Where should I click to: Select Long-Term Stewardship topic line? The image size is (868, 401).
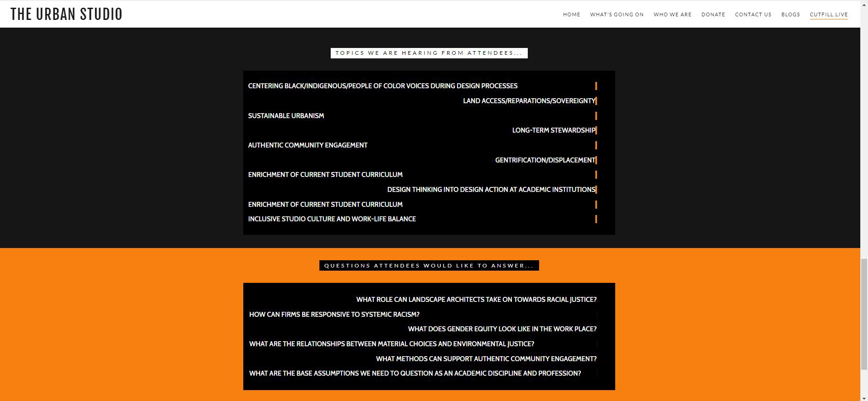(553, 130)
